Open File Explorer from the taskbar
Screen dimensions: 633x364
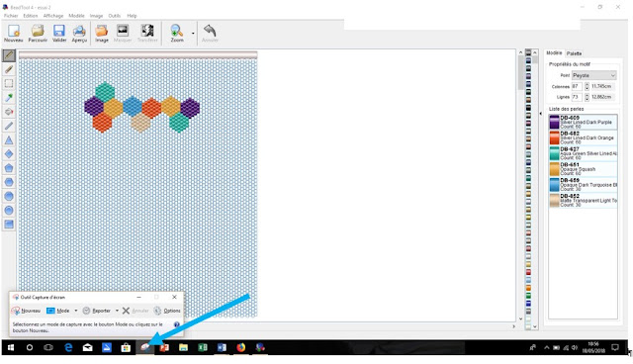(x=183, y=347)
